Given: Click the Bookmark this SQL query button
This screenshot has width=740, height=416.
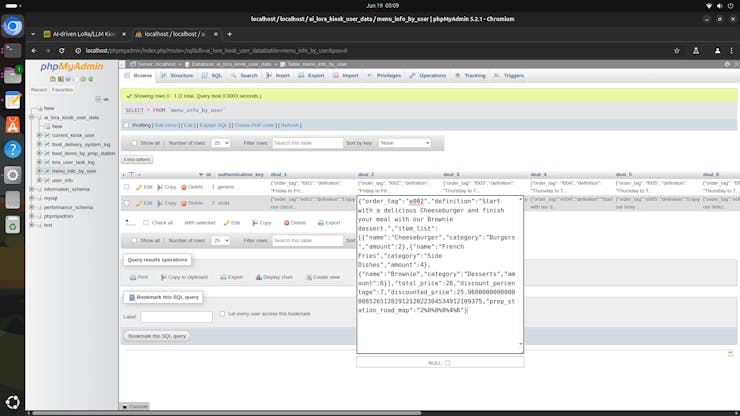Looking at the screenshot, I should tap(157, 336).
